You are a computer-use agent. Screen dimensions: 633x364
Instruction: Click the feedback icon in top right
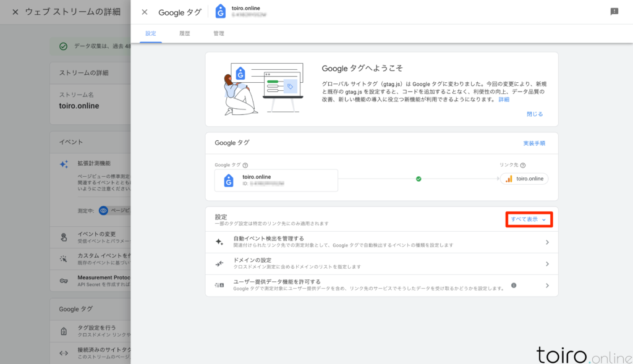(614, 12)
